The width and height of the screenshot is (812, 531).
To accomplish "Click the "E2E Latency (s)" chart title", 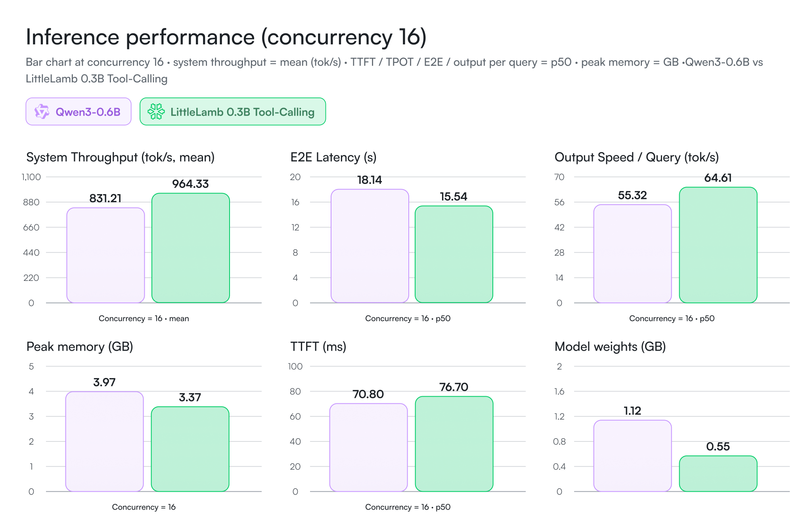I will tap(333, 157).
